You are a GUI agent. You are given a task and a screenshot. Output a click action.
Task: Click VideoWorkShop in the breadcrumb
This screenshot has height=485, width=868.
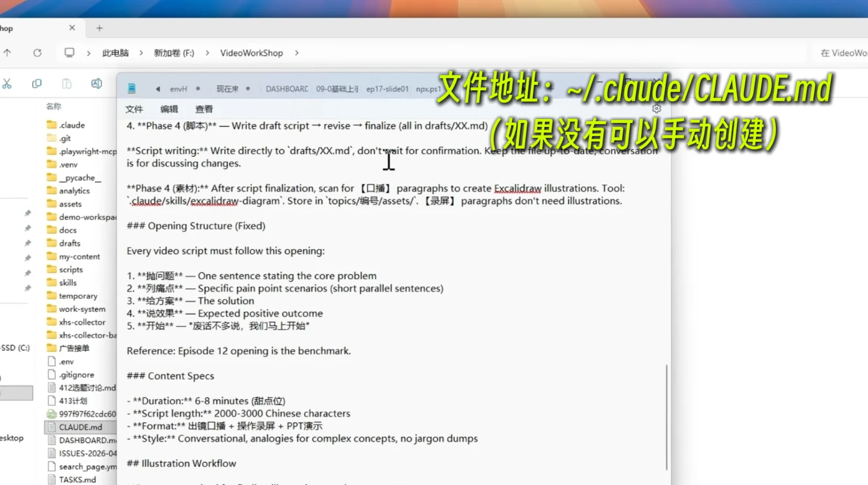251,53
